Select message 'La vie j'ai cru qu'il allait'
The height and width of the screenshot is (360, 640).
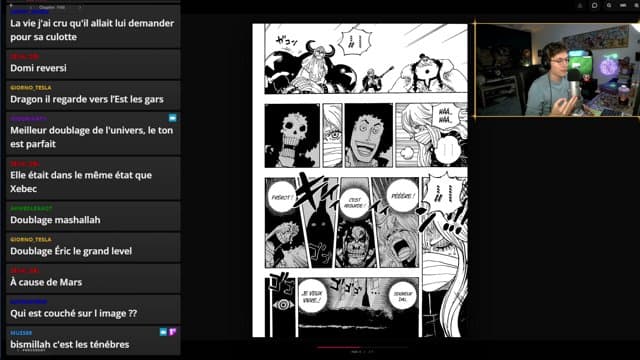[93, 26]
